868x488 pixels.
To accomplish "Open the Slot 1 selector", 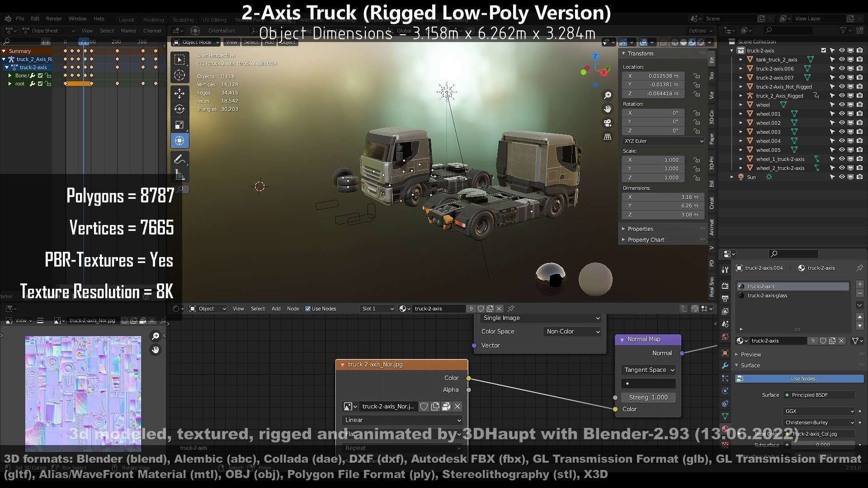I will [377, 309].
